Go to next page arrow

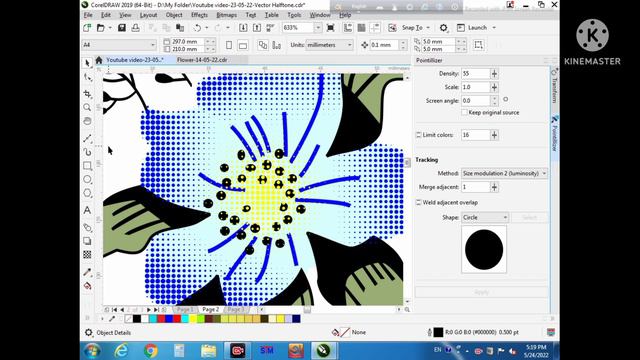(149, 310)
